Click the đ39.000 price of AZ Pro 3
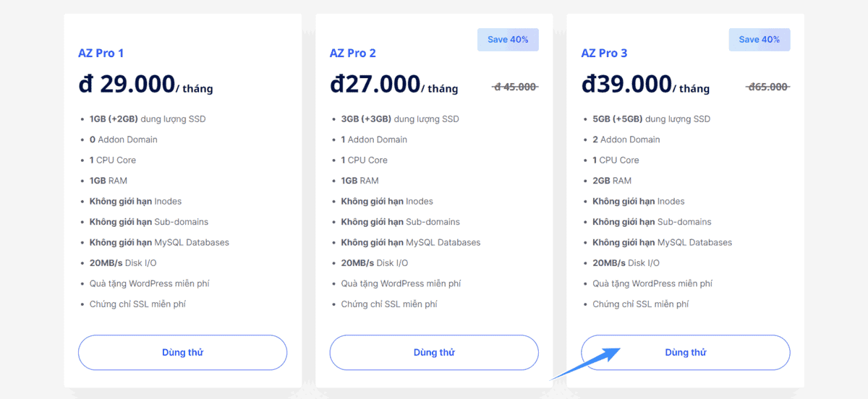 pos(627,85)
